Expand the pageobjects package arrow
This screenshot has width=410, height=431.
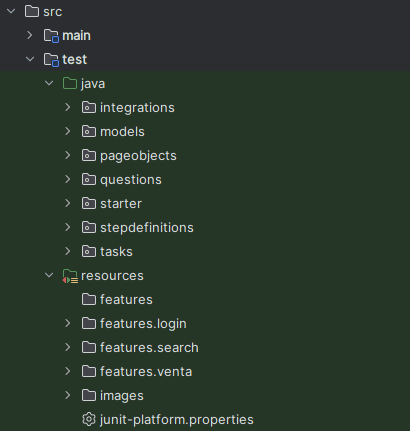[68, 155]
